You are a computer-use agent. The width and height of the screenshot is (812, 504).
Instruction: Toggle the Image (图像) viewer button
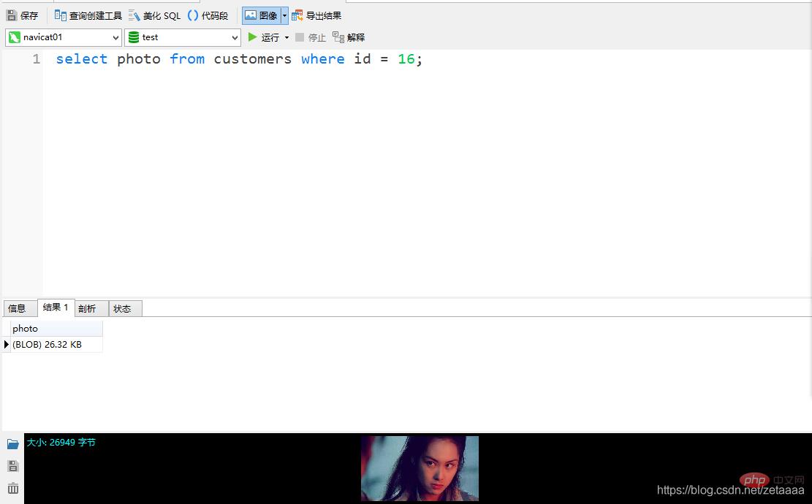point(261,15)
